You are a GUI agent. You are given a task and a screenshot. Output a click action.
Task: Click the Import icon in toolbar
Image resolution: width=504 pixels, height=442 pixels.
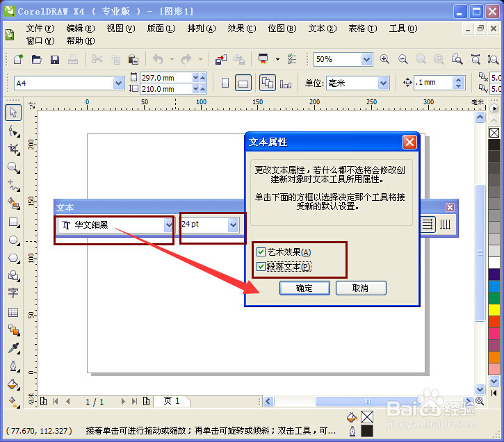[221, 59]
